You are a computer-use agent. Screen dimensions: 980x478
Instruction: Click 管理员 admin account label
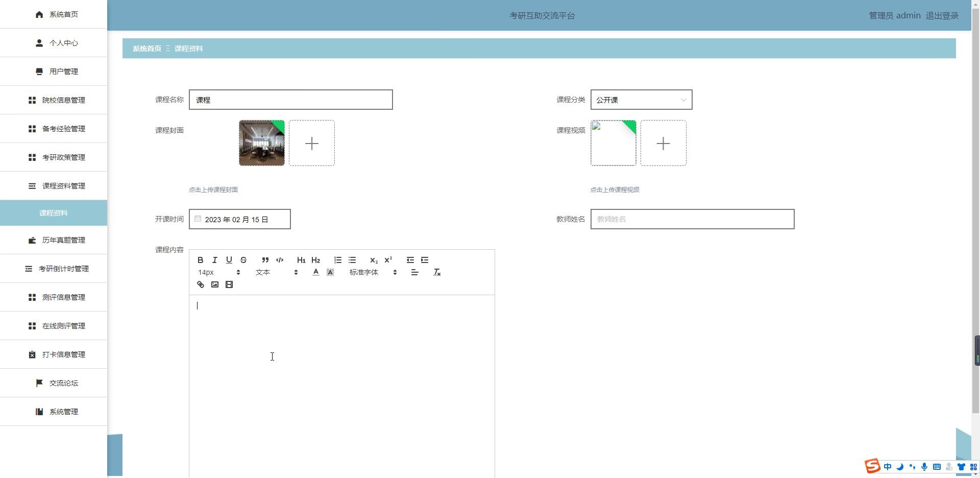(895, 15)
